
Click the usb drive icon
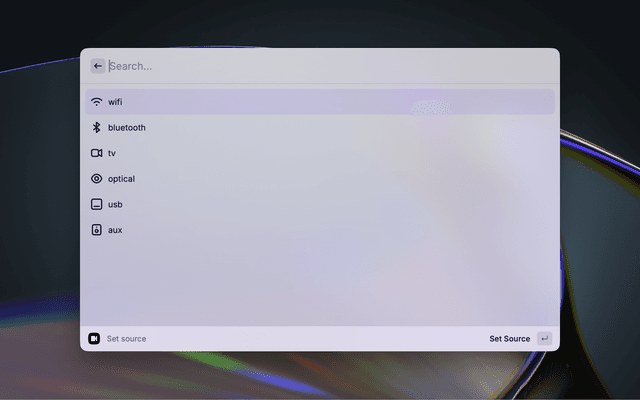click(x=97, y=204)
